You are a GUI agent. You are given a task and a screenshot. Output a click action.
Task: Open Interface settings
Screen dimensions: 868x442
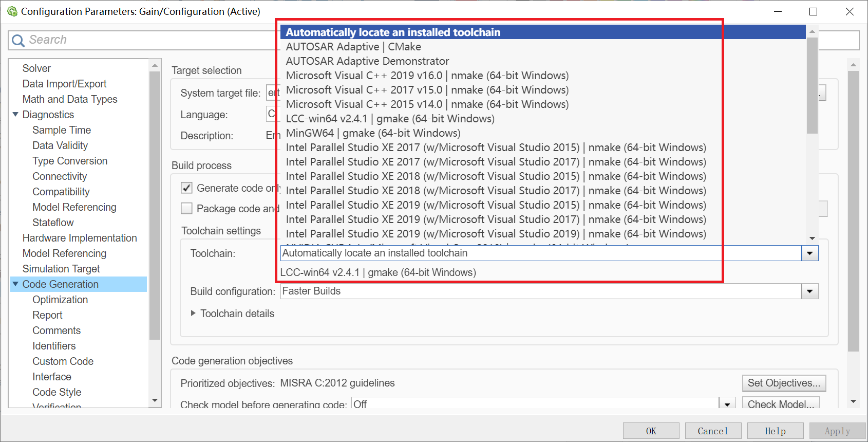tap(52, 377)
